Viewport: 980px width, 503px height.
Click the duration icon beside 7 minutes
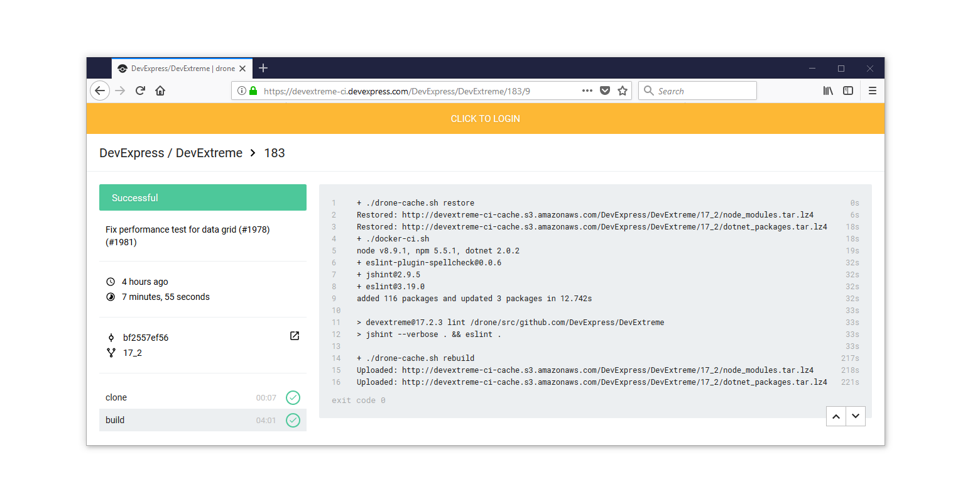[111, 297]
